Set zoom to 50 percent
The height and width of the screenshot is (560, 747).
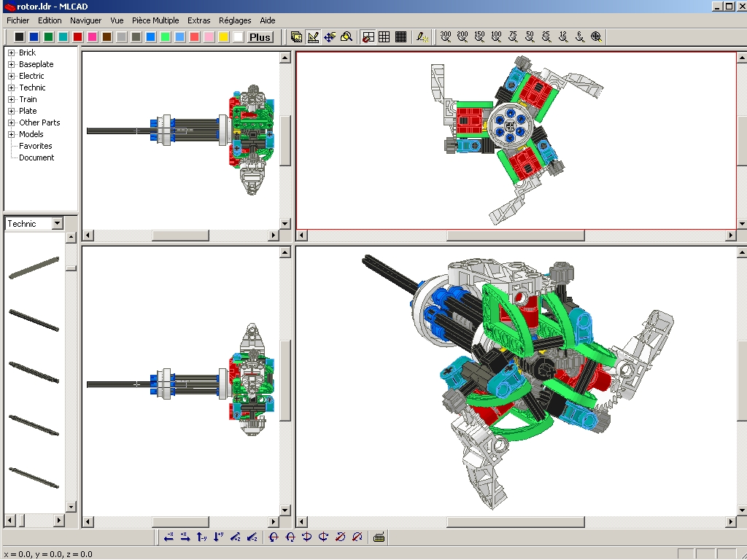[x=530, y=36]
